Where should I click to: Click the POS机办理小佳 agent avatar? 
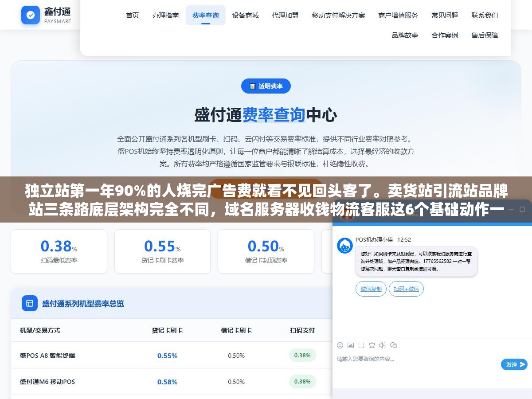[344, 245]
